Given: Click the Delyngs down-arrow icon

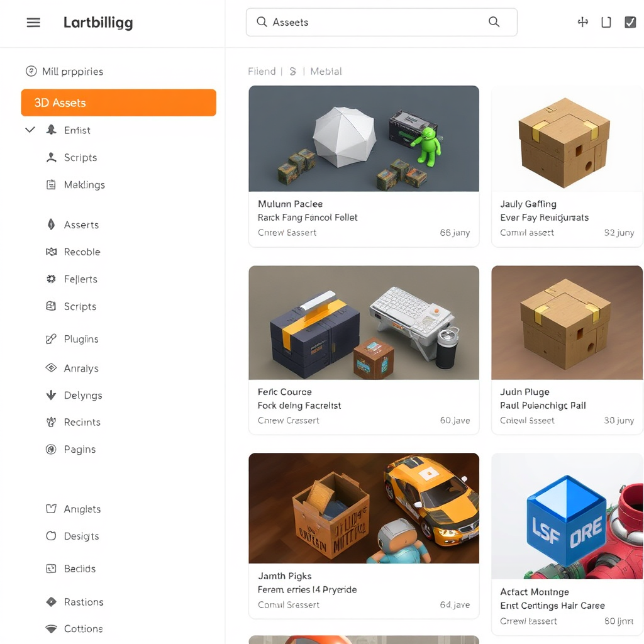Looking at the screenshot, I should tap(52, 395).
